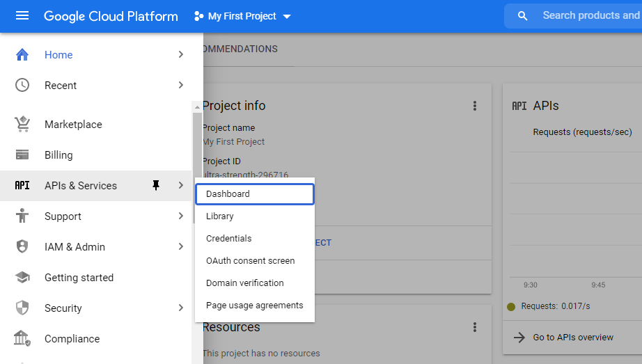Viewport: 642px width, 364px height.
Task: Click the Compliance building icon
Action: pos(22,338)
